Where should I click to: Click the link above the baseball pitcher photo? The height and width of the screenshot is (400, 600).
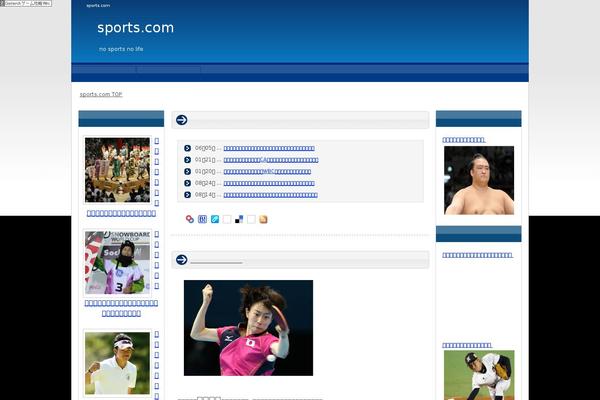467,345
